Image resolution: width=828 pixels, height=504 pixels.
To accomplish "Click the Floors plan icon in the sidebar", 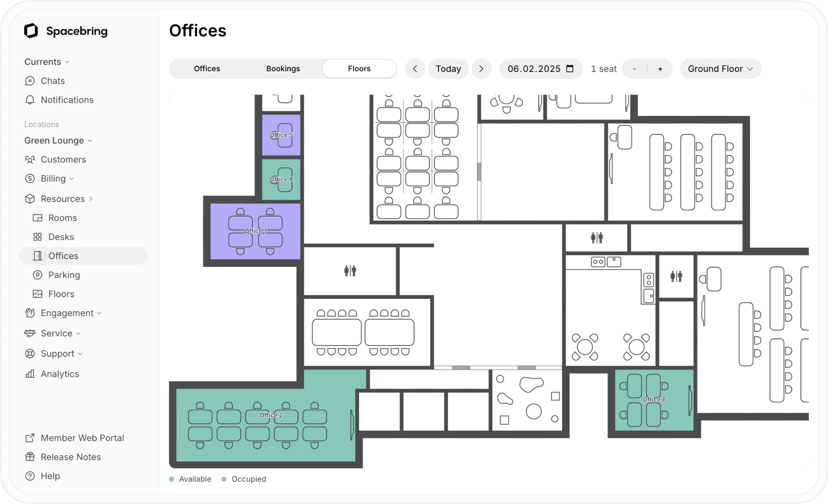I will click(38, 294).
